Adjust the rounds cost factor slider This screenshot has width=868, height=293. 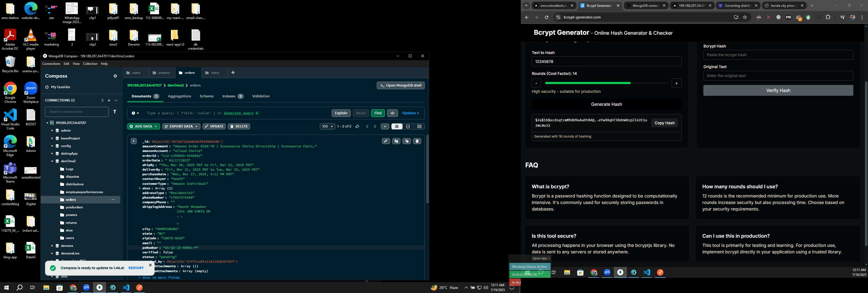pyautogui.click(x=606, y=83)
